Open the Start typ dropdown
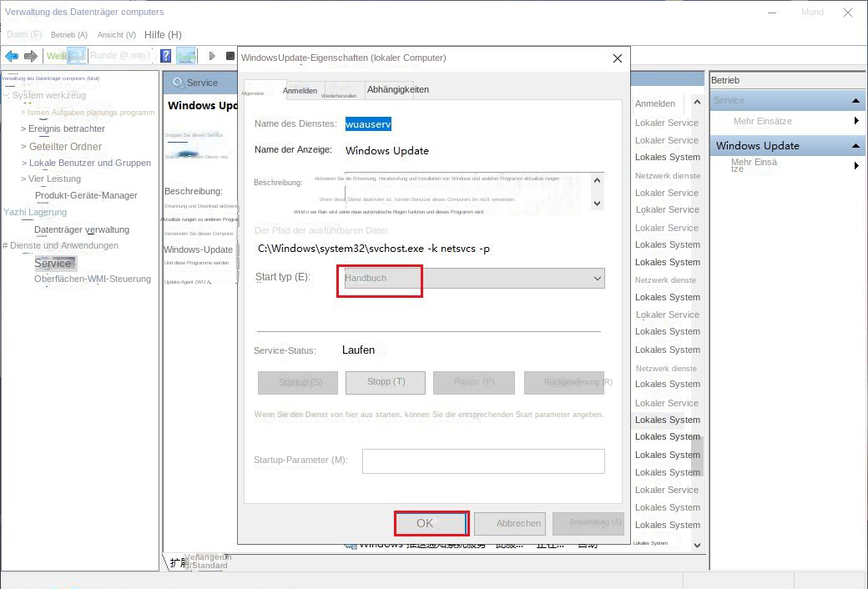This screenshot has width=868, height=589. 471,278
